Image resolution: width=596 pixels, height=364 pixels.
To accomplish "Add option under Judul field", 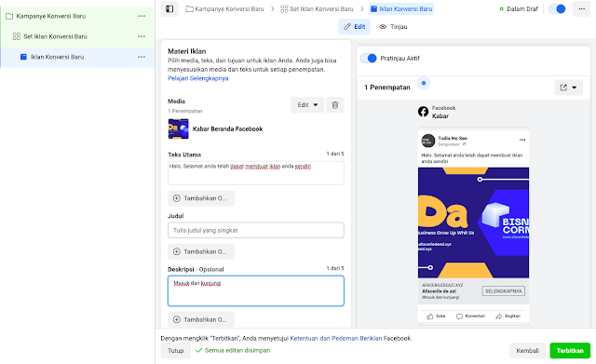I will [x=201, y=251].
